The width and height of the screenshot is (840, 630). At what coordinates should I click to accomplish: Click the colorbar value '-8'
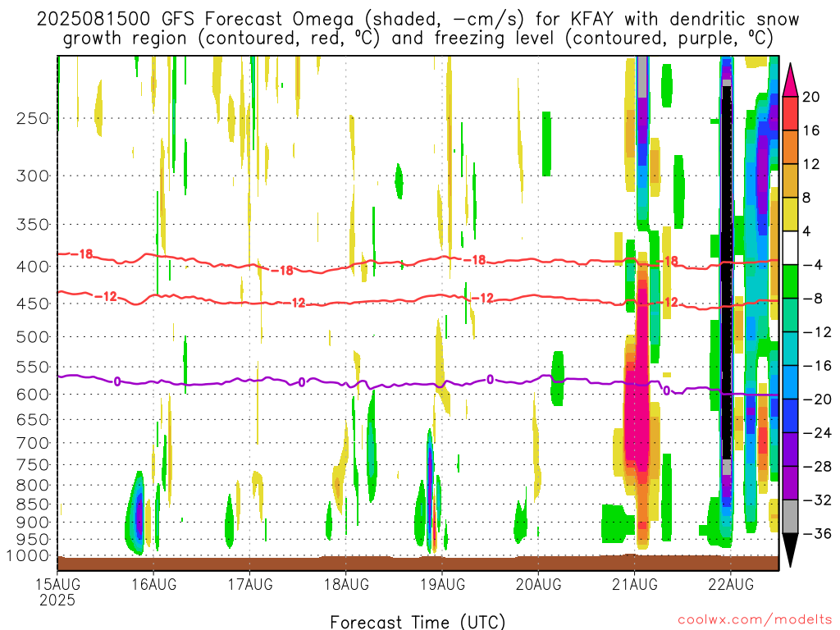(812, 299)
